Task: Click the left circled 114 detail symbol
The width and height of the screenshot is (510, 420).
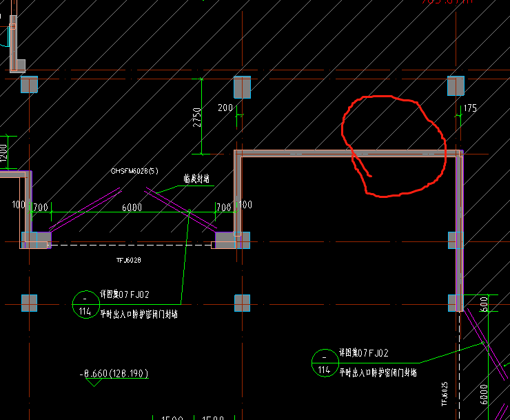Action: (84, 303)
